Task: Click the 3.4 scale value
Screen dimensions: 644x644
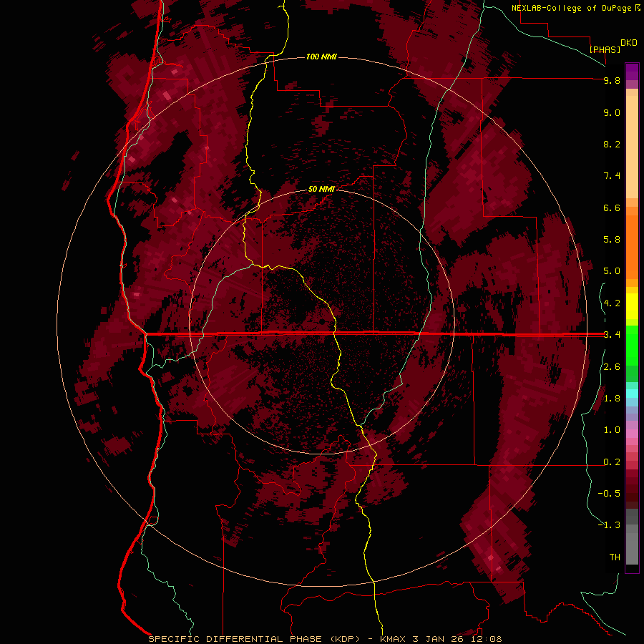Action: 612,335
